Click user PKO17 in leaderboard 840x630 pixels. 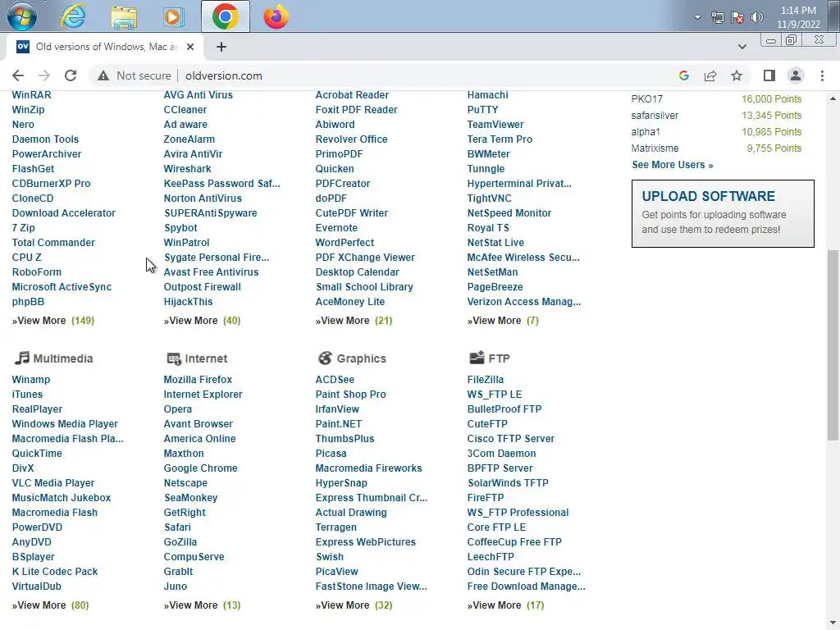click(646, 99)
